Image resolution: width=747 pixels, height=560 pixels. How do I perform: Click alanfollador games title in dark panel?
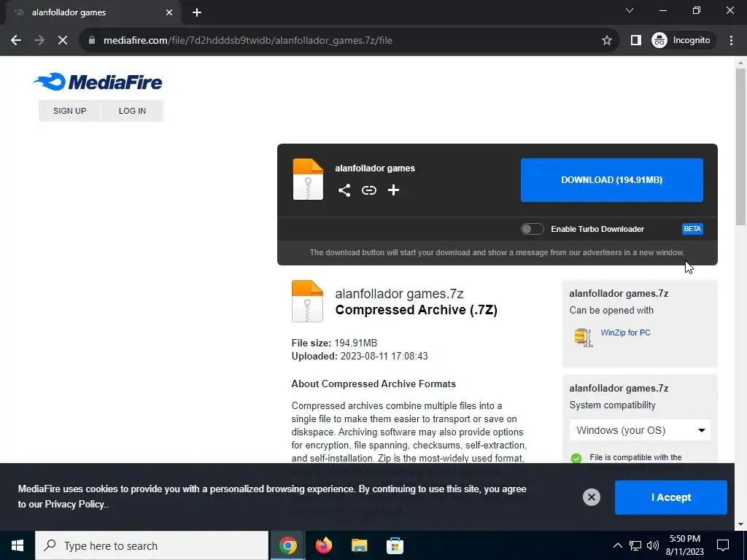375,168
